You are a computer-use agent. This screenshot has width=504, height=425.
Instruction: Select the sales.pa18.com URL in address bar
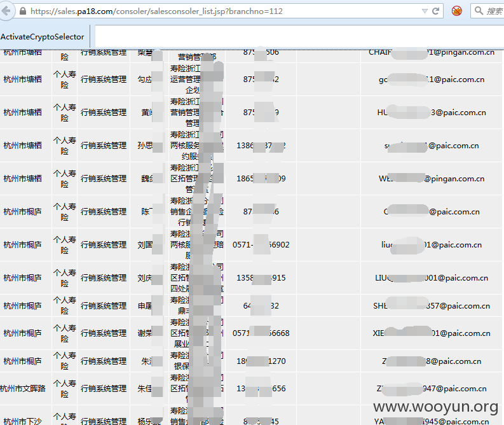click(156, 11)
